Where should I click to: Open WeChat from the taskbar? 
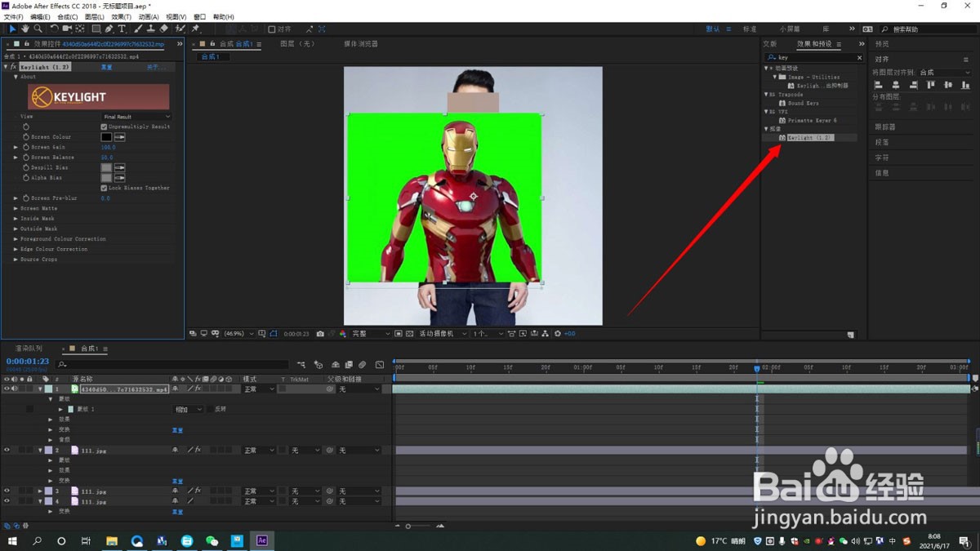[212, 540]
